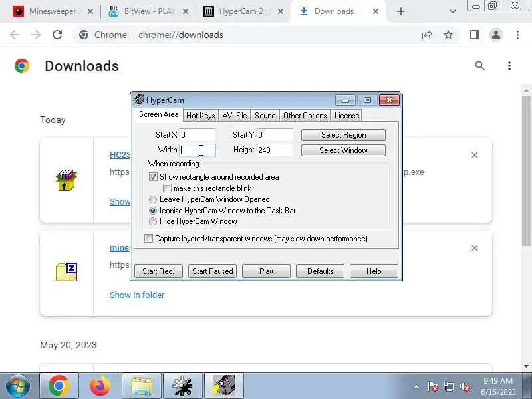Image resolution: width=532 pixels, height=399 pixels.
Task: Uncheck Show rectangle around recorded area
Action: [153, 177]
